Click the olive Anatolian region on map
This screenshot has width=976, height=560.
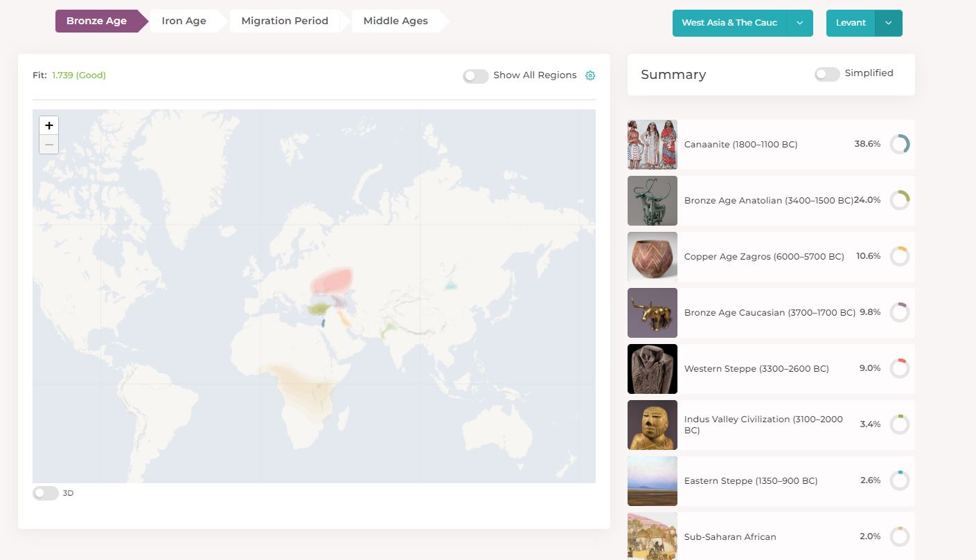click(319, 308)
